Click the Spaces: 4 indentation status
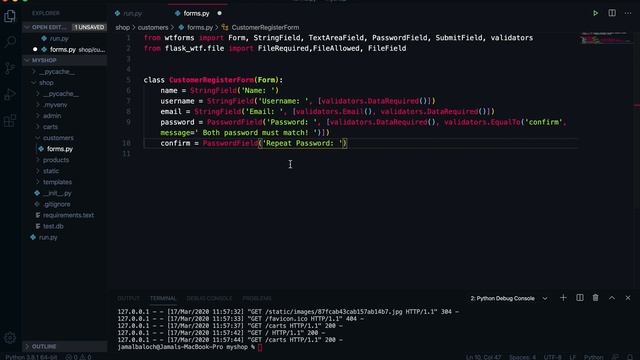This screenshot has width=640, height=360. pos(522,357)
